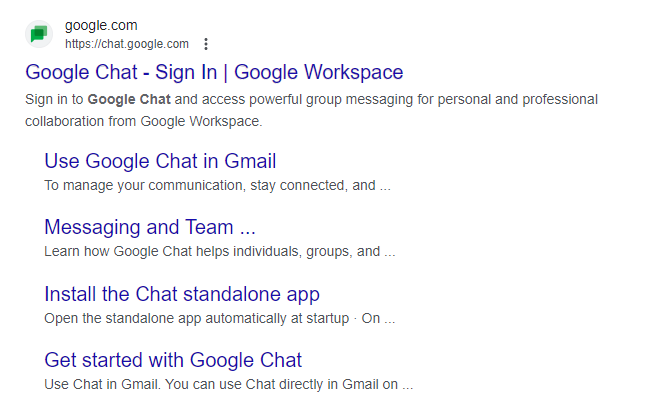Viewport: 656px width, 402px height.
Task: Click the Google Chat favicon icon
Action: click(39, 34)
